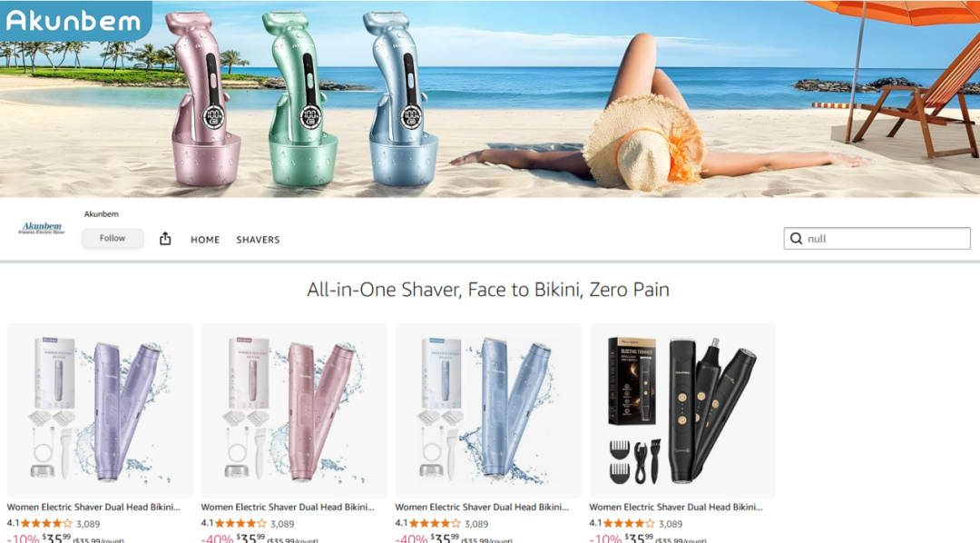Open first Women Electric Shaver title link
The height and width of the screenshot is (543, 980).
(93, 508)
